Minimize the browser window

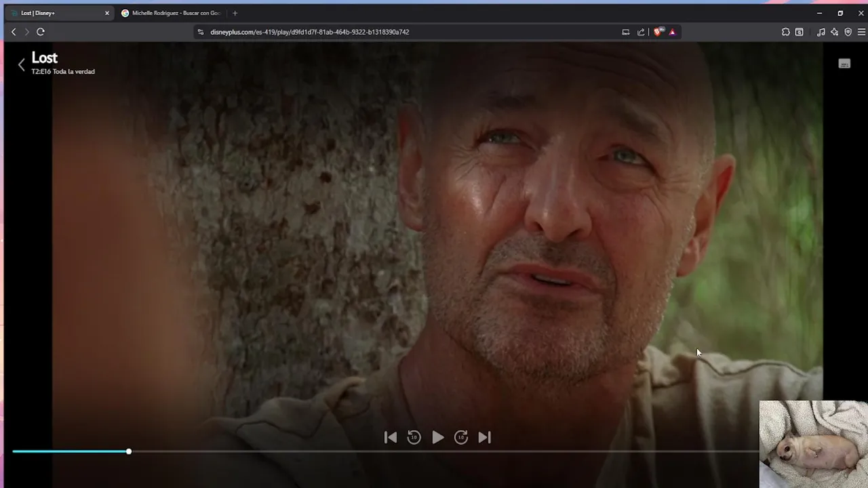pyautogui.click(x=819, y=13)
